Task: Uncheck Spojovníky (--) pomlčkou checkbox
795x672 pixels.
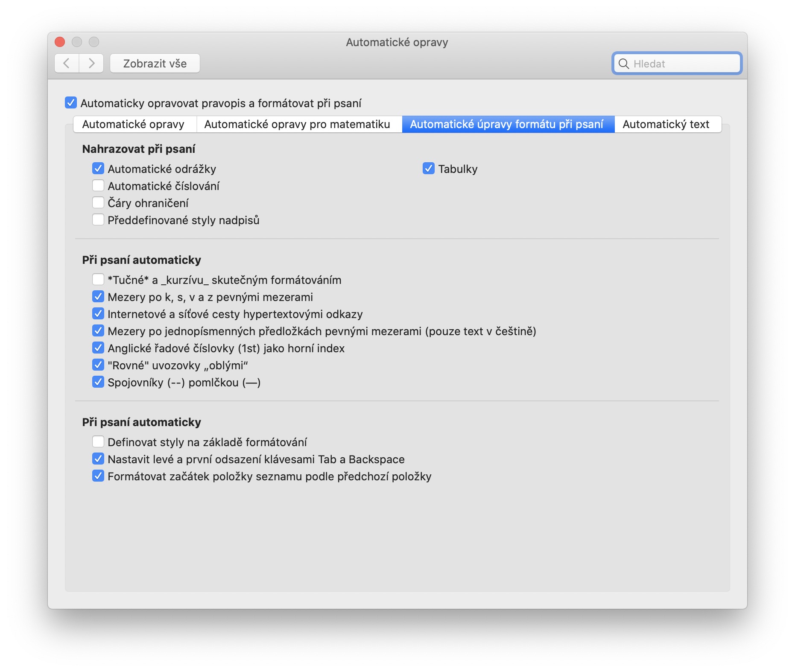Action: tap(98, 382)
